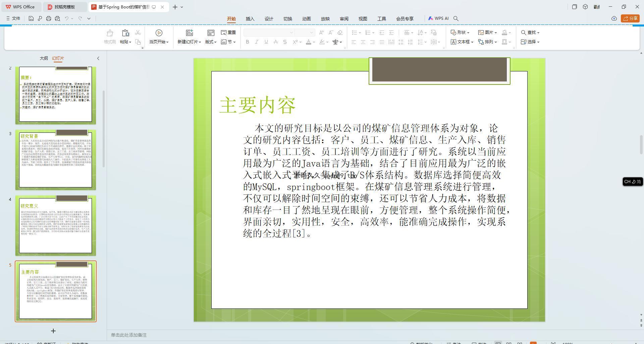Click the text highlight color swatch
644x344 pixels.
pos(322,42)
